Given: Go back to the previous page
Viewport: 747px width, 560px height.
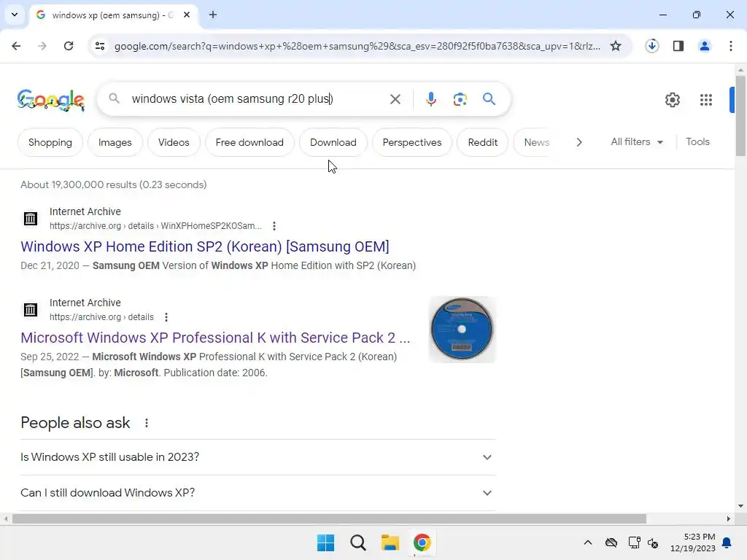Looking at the screenshot, I should point(16,46).
